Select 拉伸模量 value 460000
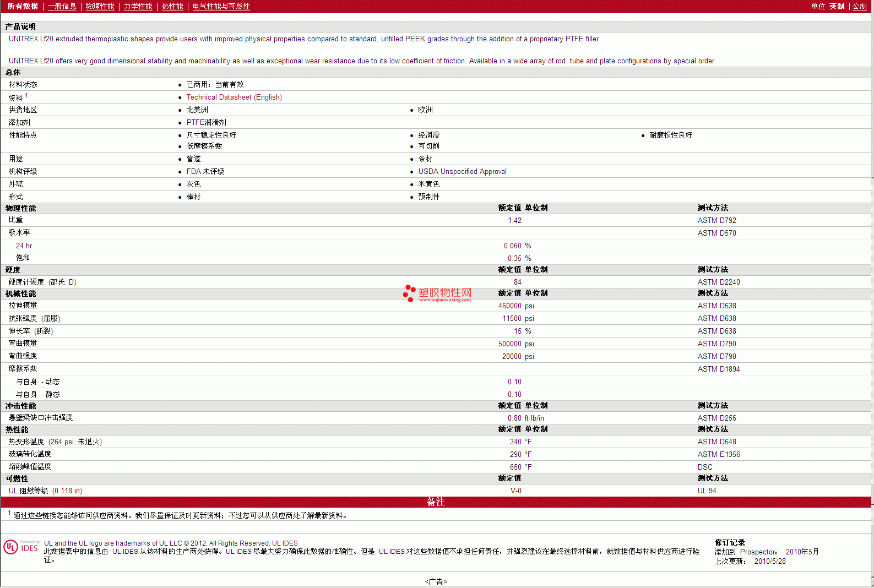 coord(509,306)
